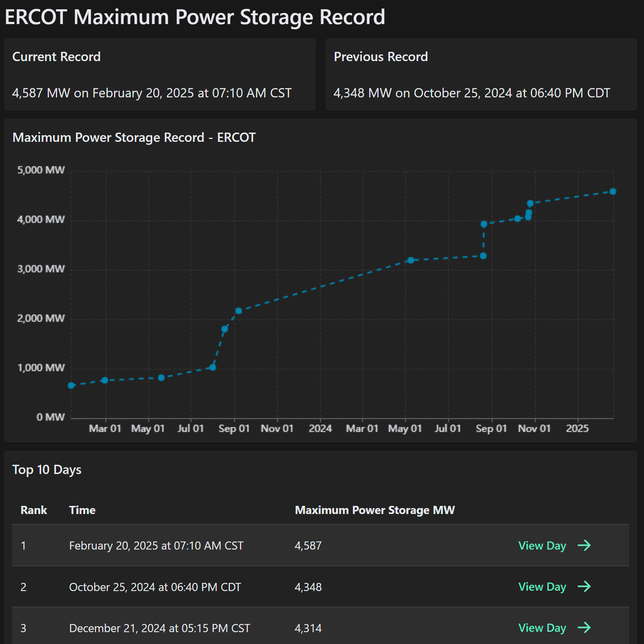Screen dimensions: 644x644
Task: Click the chart title 'Maximum Power Storage Record - ERCOT'
Action: point(134,137)
